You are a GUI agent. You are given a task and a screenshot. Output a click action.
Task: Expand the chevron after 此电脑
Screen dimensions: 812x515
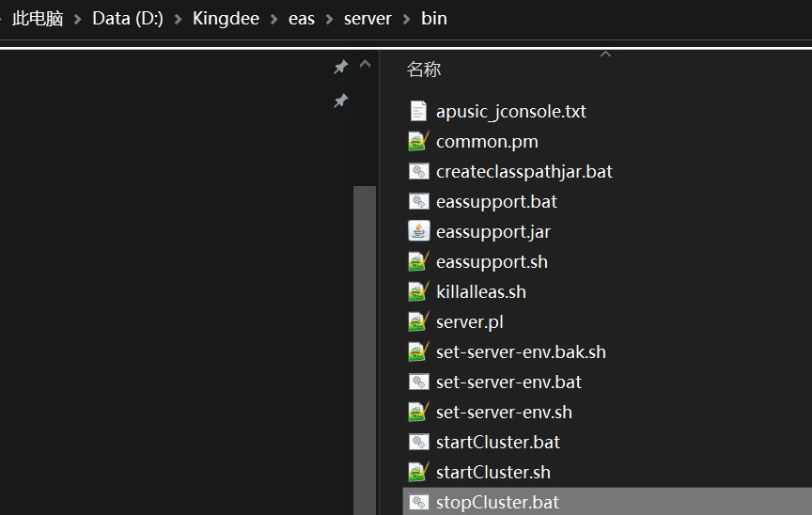click(78, 19)
